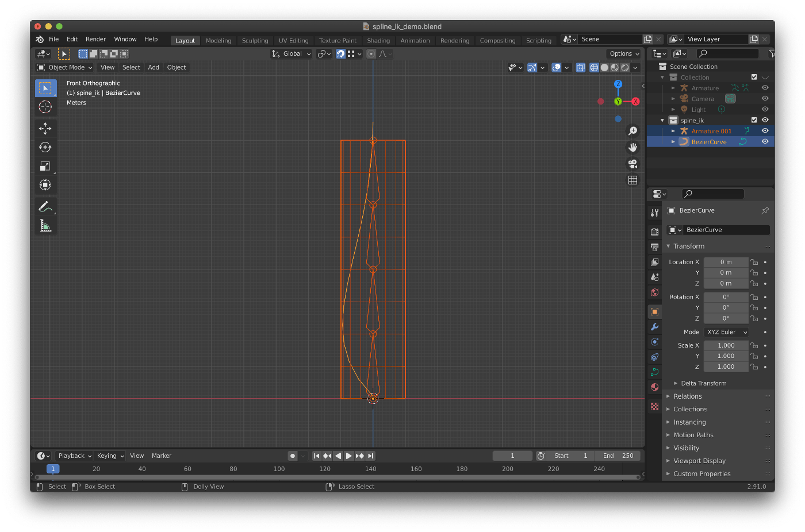This screenshot has width=805, height=532.
Task: Click the Options button in header
Action: (x=624, y=53)
